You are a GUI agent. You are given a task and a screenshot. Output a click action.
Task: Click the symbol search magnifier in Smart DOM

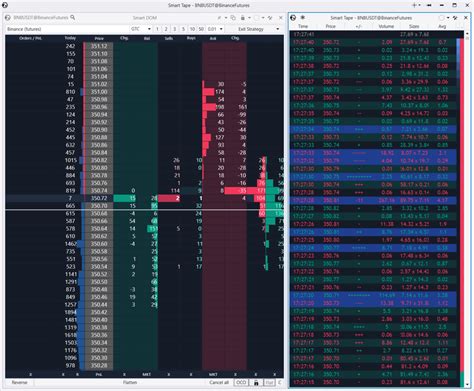(73, 17)
